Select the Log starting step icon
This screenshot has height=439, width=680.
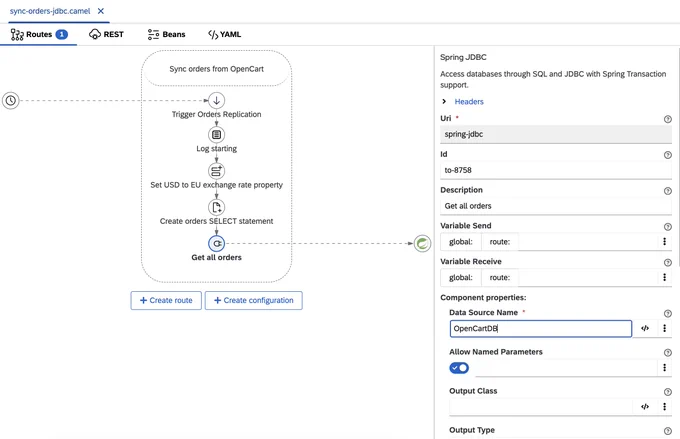click(x=216, y=135)
